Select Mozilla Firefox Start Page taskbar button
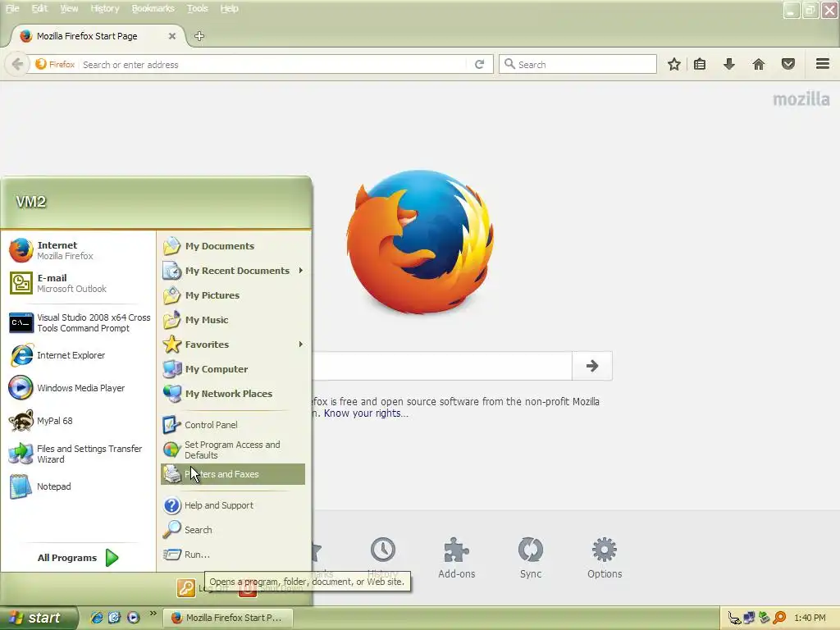This screenshot has height=630, width=840. tap(228, 618)
